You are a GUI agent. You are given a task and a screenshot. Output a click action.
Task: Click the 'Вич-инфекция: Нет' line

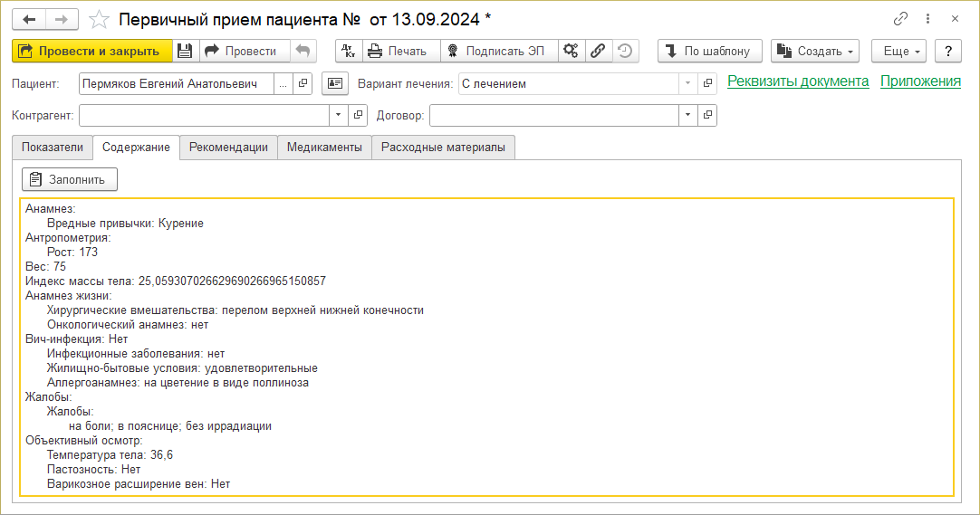click(76, 339)
